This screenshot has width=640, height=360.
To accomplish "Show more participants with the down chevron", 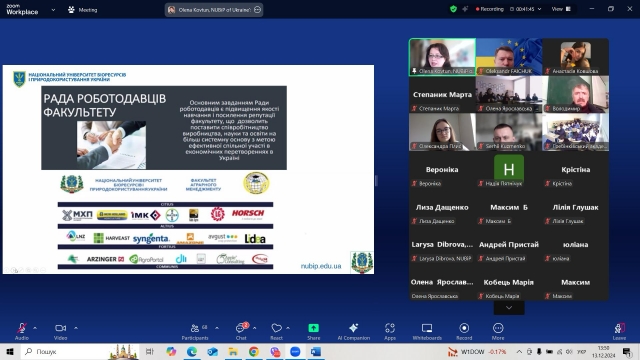I will pos(509,308).
